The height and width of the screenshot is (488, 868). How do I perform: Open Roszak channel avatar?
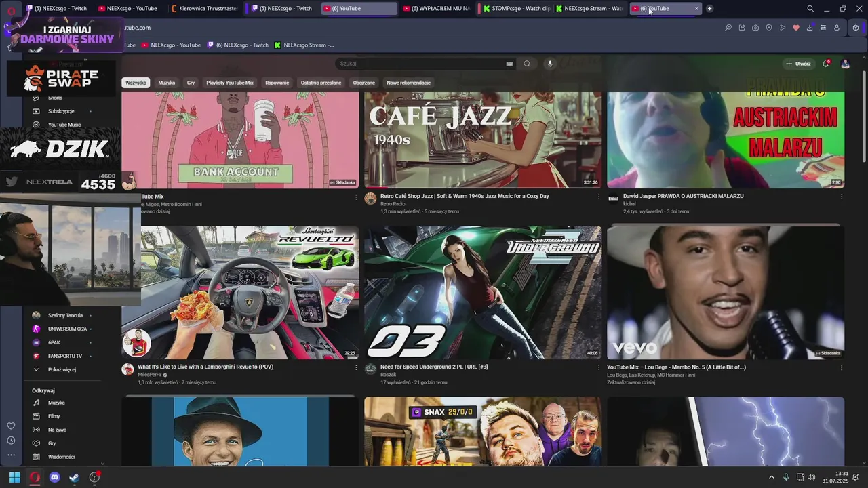(x=370, y=369)
